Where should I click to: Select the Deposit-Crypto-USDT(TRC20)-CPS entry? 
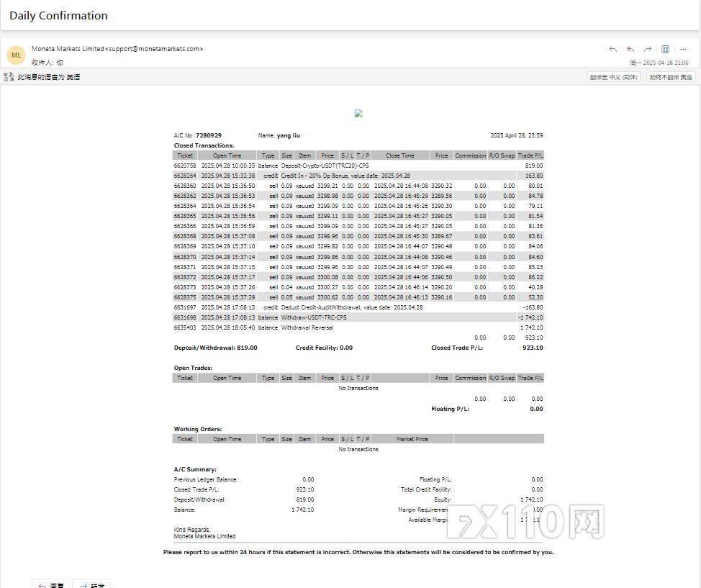tap(325, 166)
